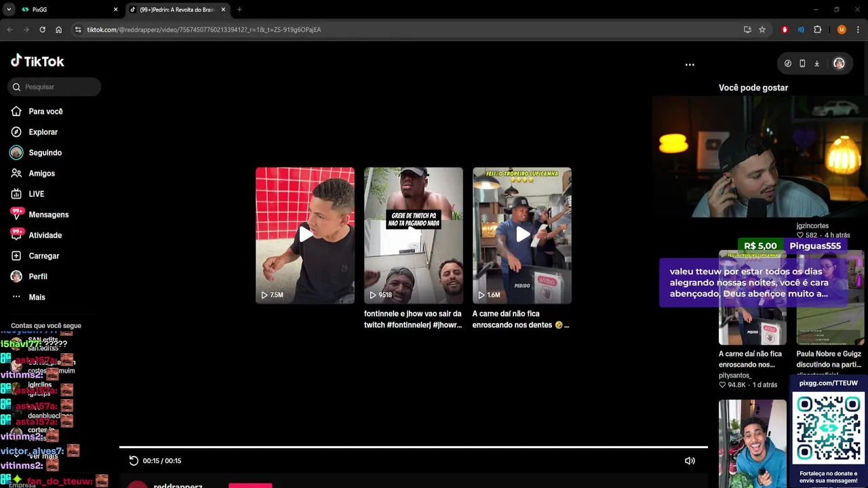Go to Para você feed
Screen dimensions: 868x488
pos(45,111)
